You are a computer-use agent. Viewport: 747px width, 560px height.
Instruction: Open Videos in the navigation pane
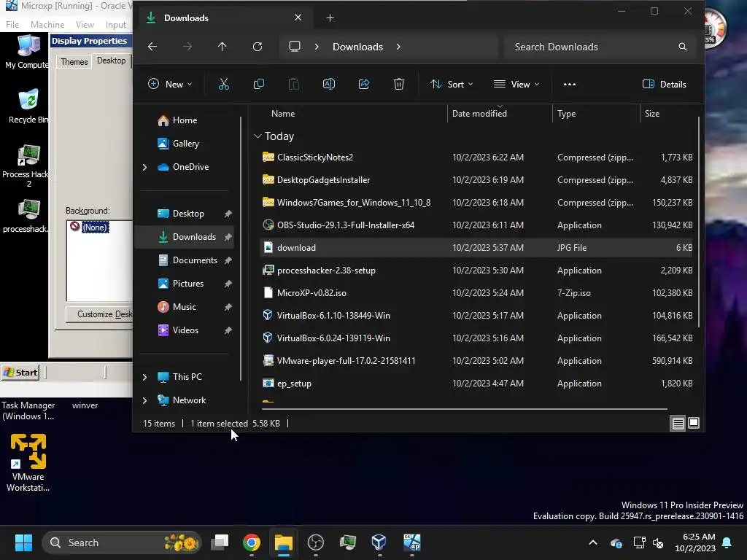[185, 330]
